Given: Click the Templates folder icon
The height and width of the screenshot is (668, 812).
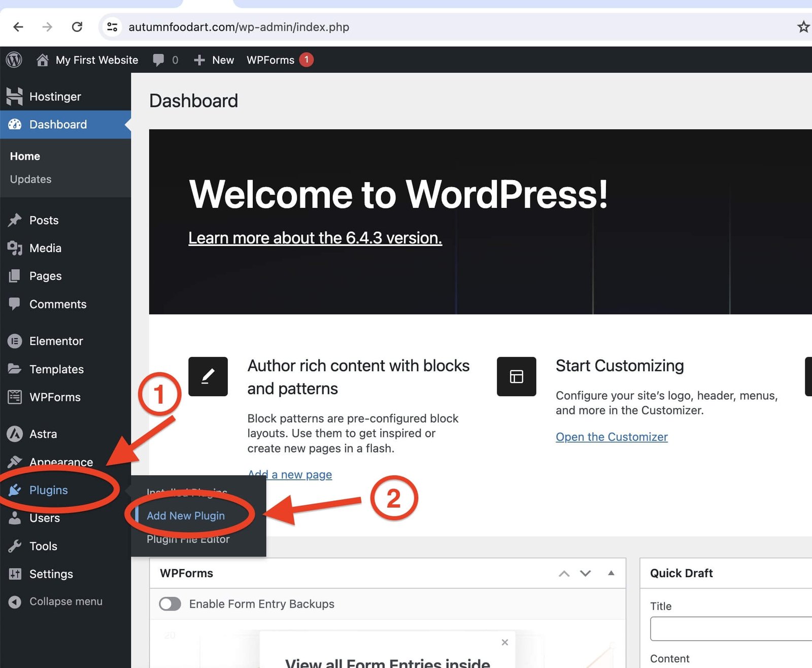Looking at the screenshot, I should (x=15, y=369).
